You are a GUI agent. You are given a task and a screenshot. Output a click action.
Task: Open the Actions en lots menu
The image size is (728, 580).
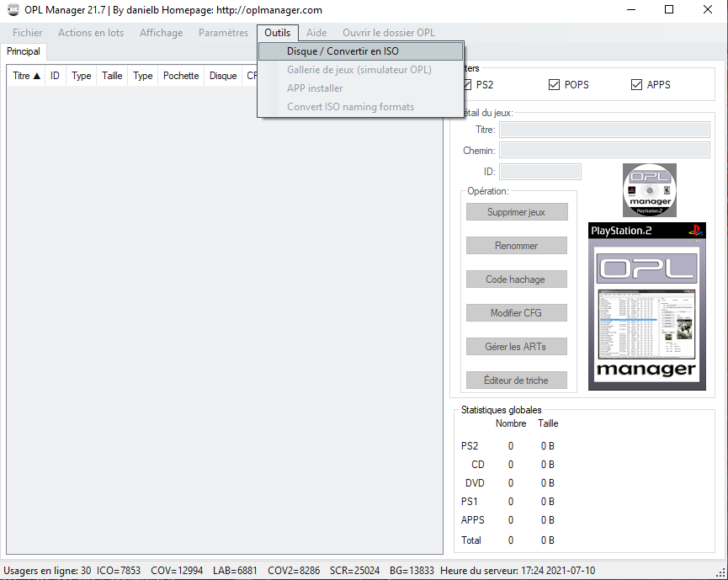coord(91,33)
